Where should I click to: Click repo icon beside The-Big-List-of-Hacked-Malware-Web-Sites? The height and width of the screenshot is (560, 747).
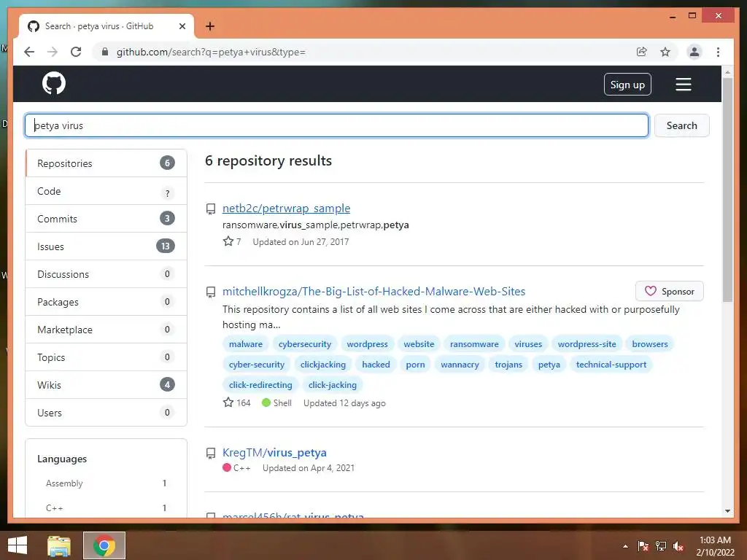[x=211, y=292]
